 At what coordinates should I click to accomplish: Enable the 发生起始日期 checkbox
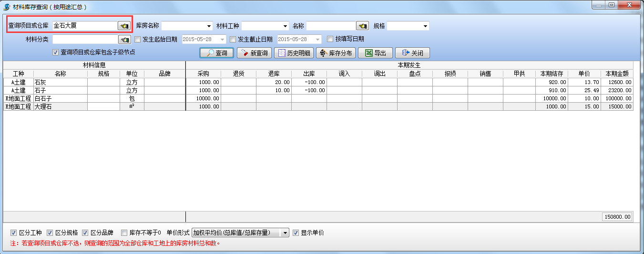(138, 39)
